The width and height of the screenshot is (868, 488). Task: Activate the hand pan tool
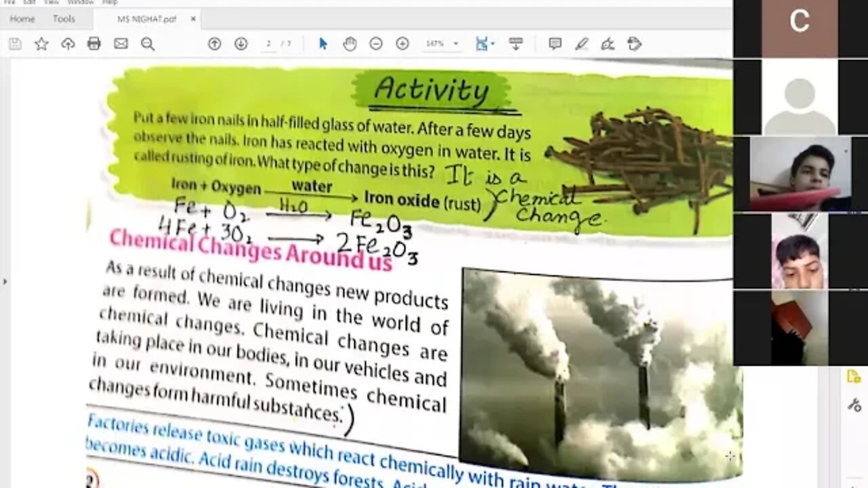pos(349,44)
